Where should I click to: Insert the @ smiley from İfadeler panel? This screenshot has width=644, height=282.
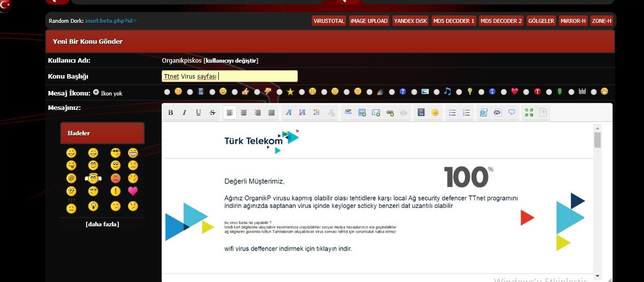72,178
